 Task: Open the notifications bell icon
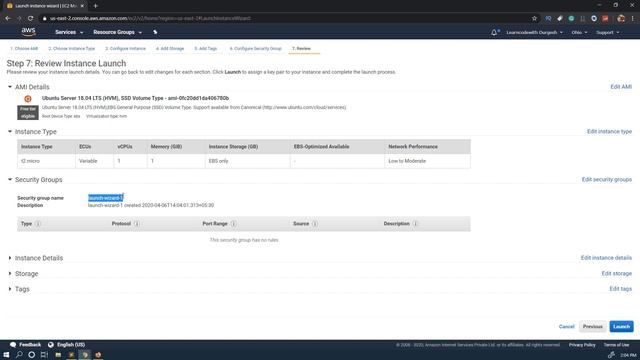point(494,32)
